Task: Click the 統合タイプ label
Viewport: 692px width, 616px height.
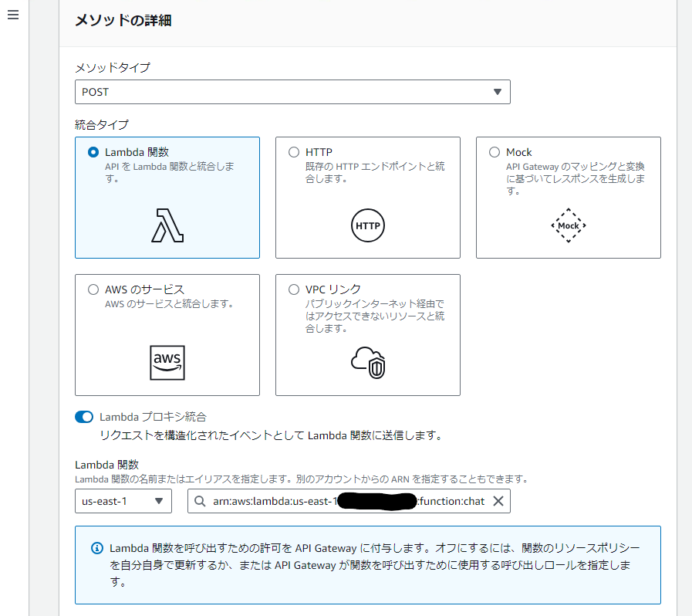Action: (102, 125)
